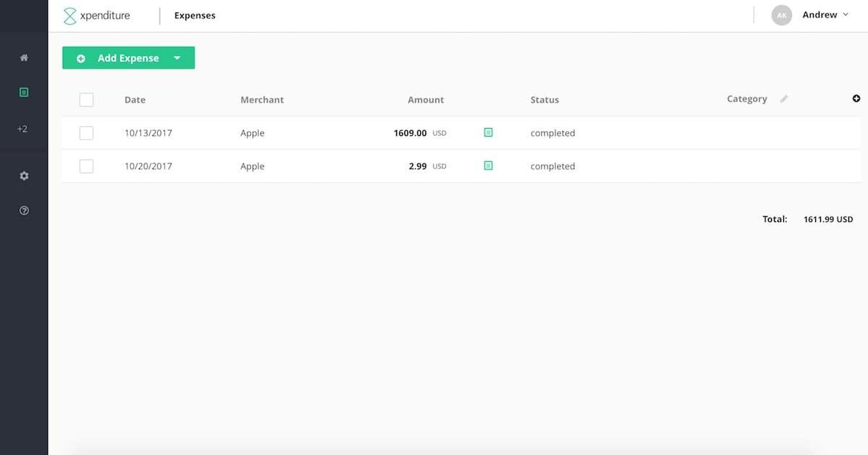
Task: Click completed status of the 1609.00 expense
Action: coord(553,133)
